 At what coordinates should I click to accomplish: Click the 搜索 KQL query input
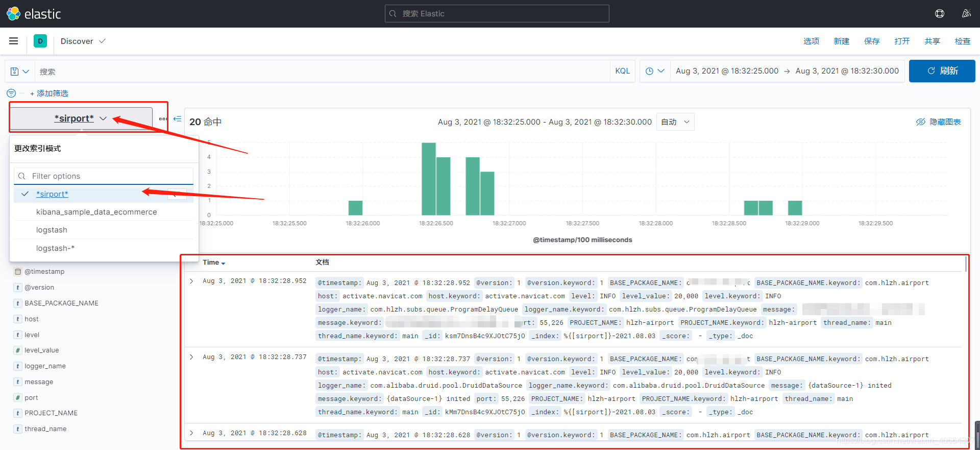click(x=322, y=72)
